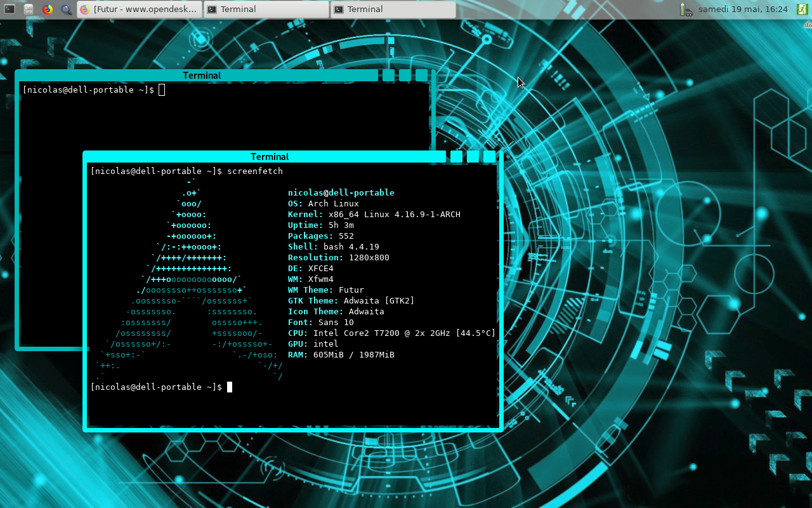The image size is (812, 508).
Task: Click the 'DE: XFCE4' line
Action: click(311, 269)
